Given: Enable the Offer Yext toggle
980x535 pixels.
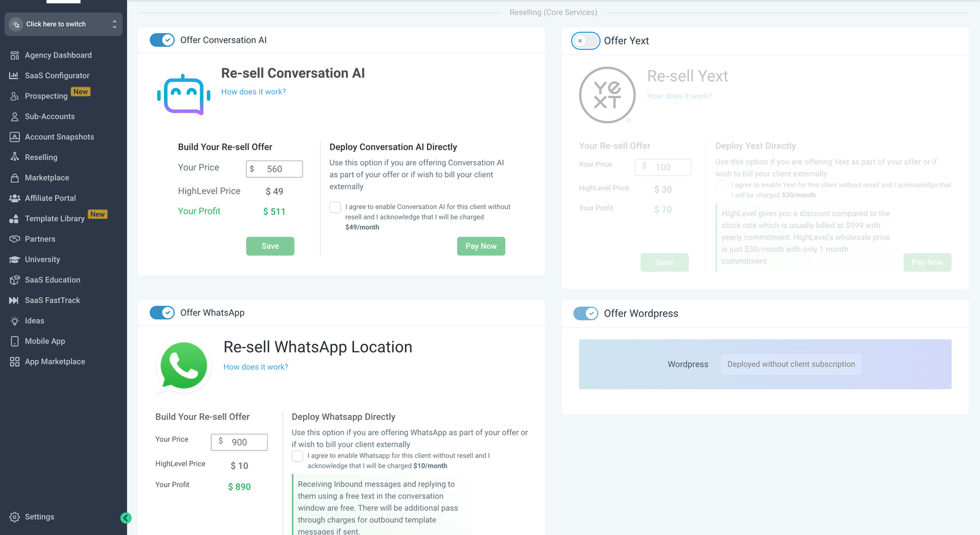Looking at the screenshot, I should tap(586, 40).
